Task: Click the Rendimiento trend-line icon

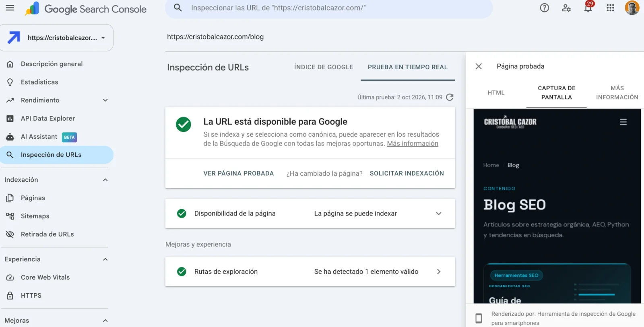Action: click(10, 100)
